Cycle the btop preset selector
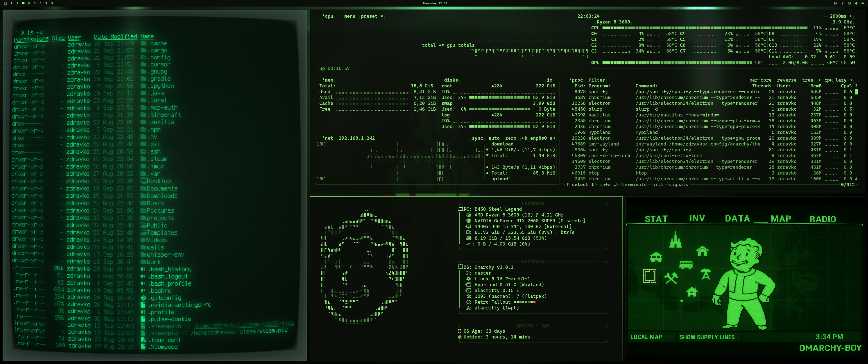 pos(369,16)
